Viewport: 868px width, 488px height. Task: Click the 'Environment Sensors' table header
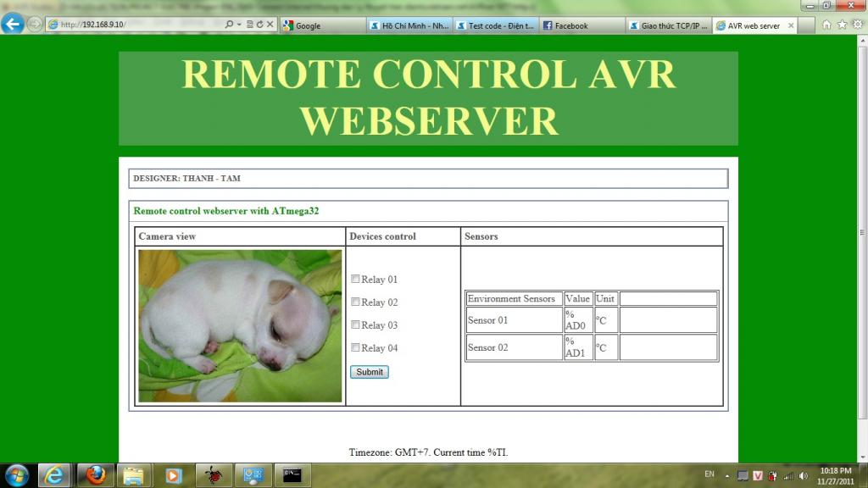pyautogui.click(x=515, y=299)
